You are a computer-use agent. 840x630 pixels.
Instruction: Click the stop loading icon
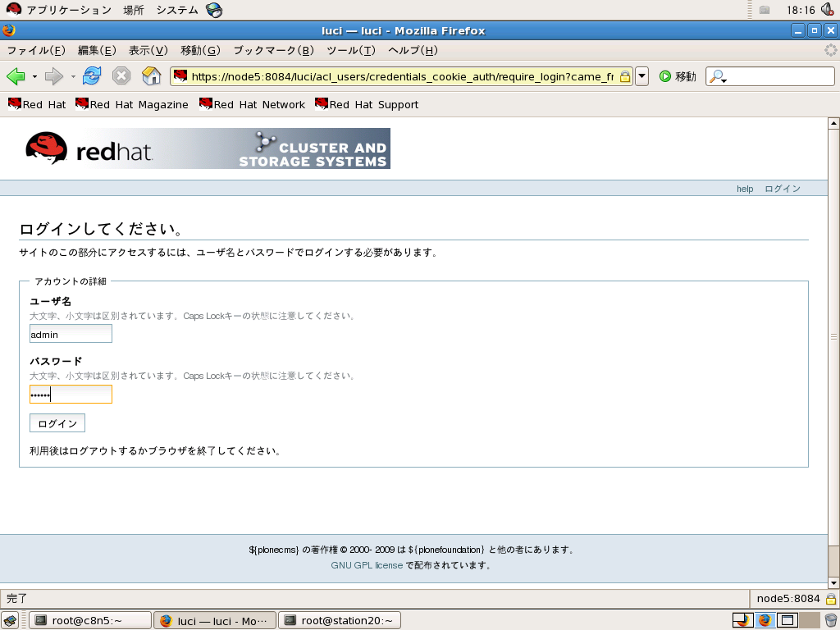[x=121, y=76]
